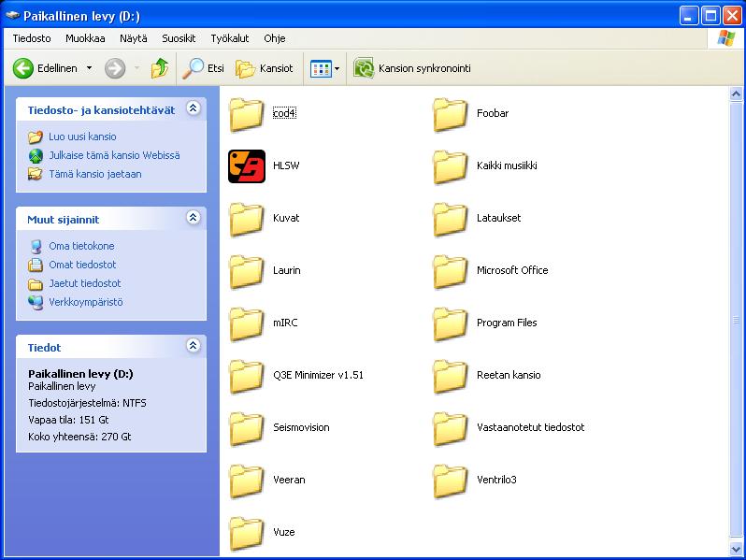Collapse the Tiedosto- ja kansiotehtävät panel

pos(194,109)
